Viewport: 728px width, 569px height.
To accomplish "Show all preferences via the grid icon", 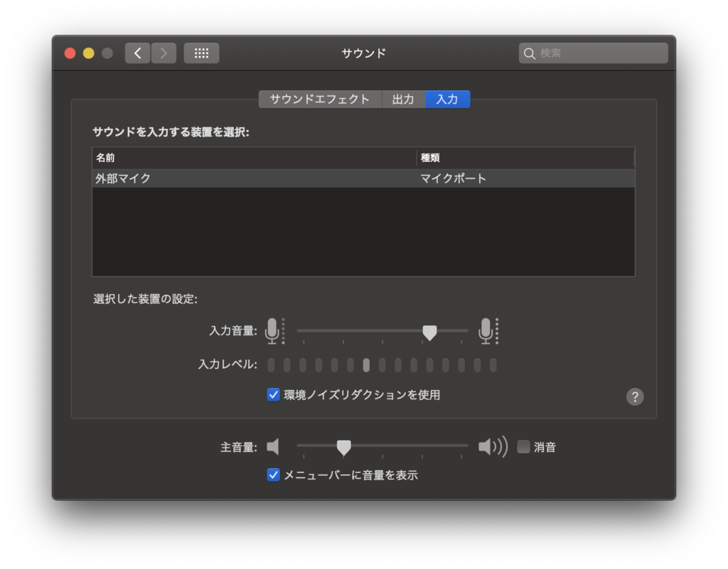I will [201, 53].
